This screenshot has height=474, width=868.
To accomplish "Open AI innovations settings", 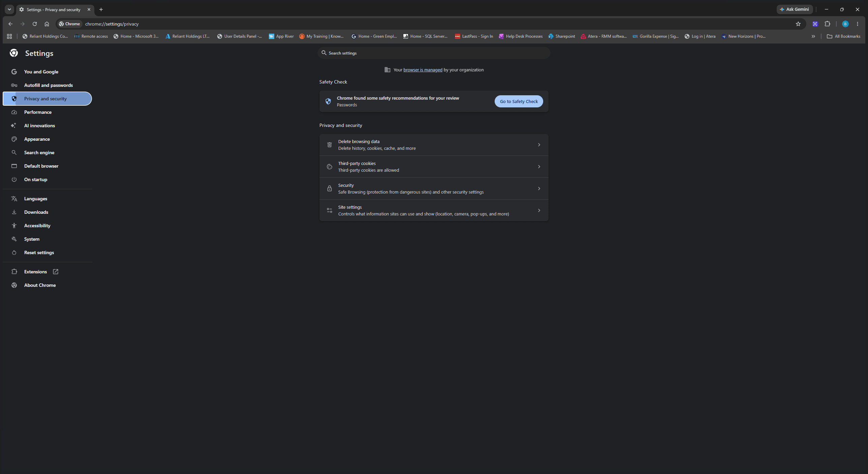I will (47, 126).
